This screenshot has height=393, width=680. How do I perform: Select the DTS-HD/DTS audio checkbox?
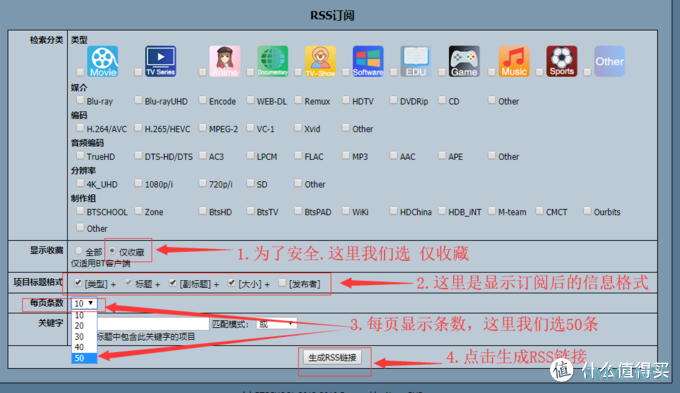coord(138,156)
